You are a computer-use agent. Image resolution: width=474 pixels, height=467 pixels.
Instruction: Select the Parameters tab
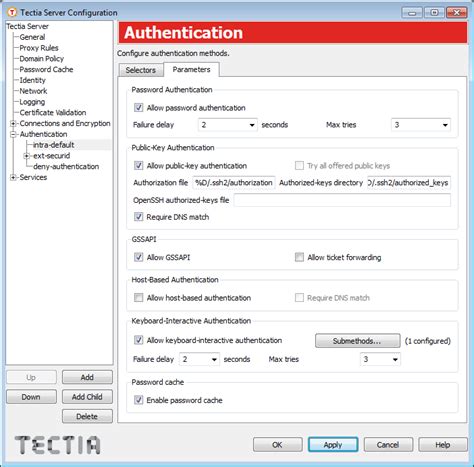point(191,69)
